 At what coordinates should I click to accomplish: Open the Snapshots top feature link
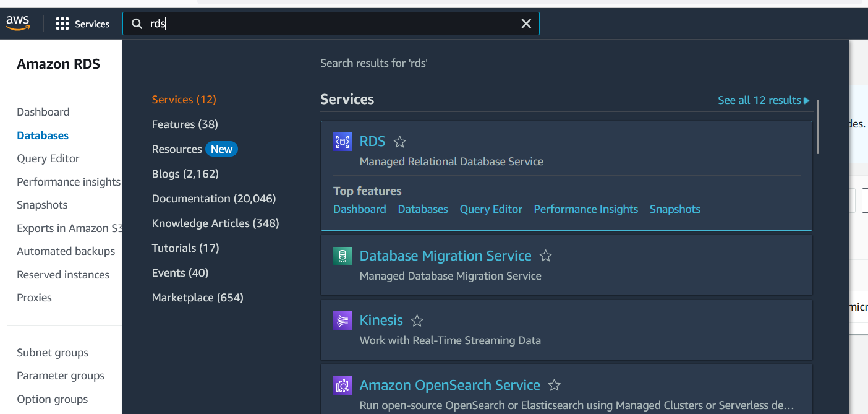(675, 209)
